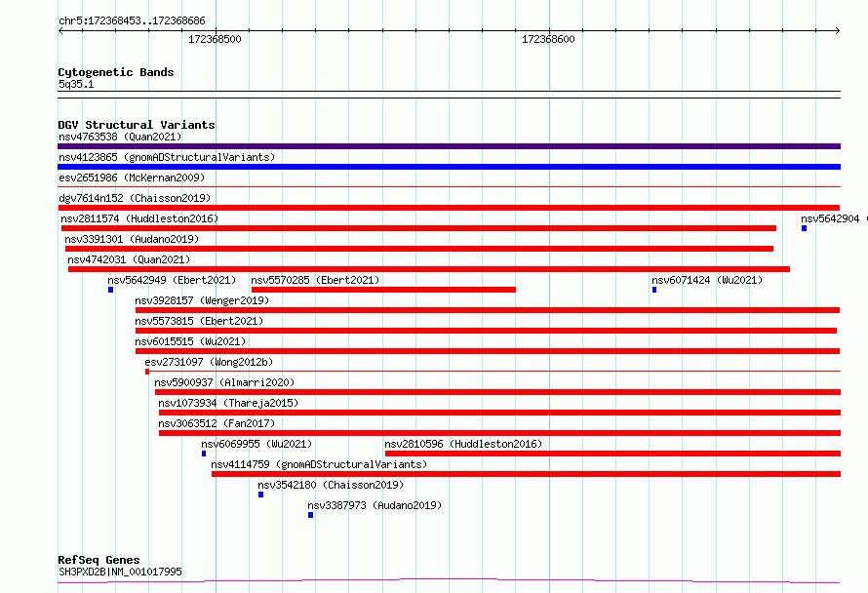Click the 172368600 ruler tick label
This screenshot has width=868, height=593.
click(x=548, y=39)
